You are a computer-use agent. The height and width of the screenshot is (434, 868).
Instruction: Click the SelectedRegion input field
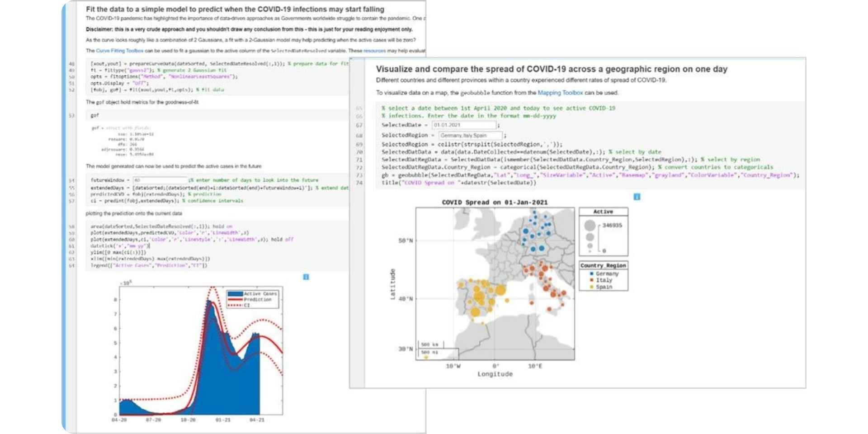pyautogui.click(x=470, y=135)
